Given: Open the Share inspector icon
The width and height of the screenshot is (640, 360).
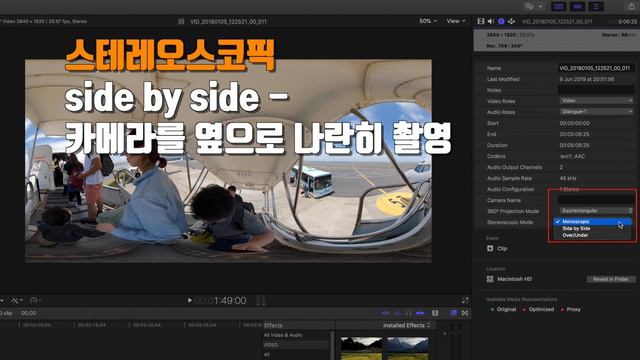Looking at the screenshot, I should point(511,21).
